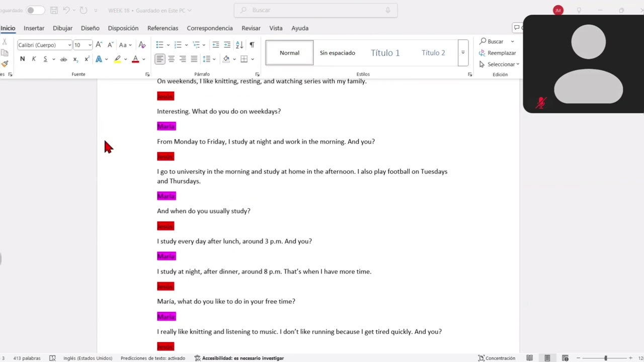Adjust the zoom slider handle

point(606,358)
